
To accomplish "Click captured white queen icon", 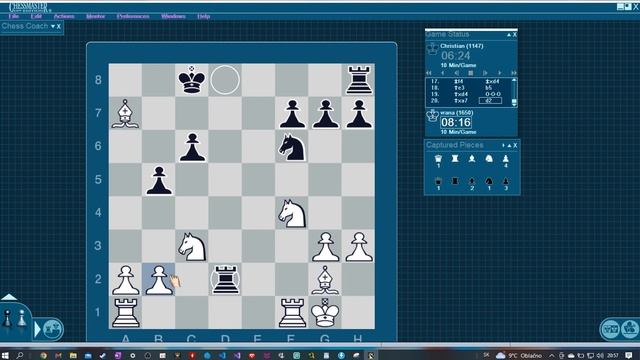I will coord(438,159).
